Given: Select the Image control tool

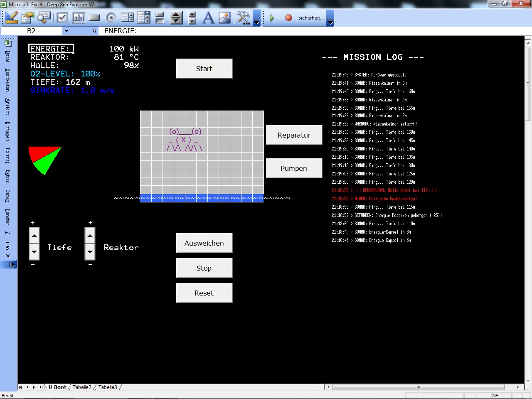Looking at the screenshot, I should point(224,18).
